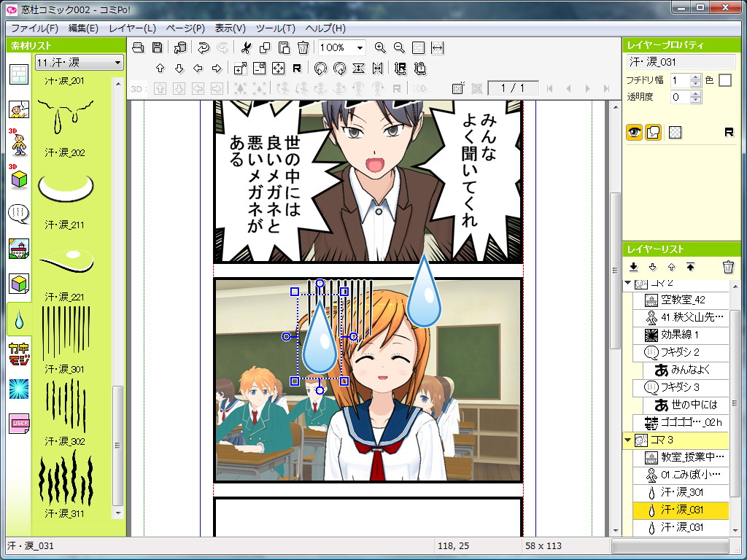Screen dimensions: 747x560
Task: Open the 表示(V) menu
Action: pyautogui.click(x=230, y=28)
